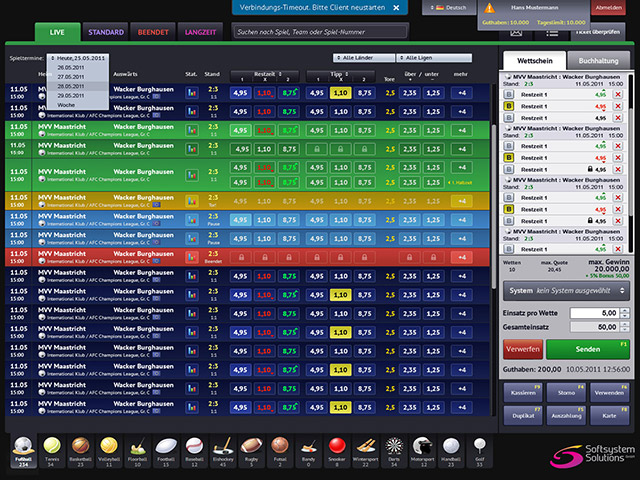The image size is (640, 480).
Task: Click the match list vertical scrollbar
Action: tap(493, 206)
